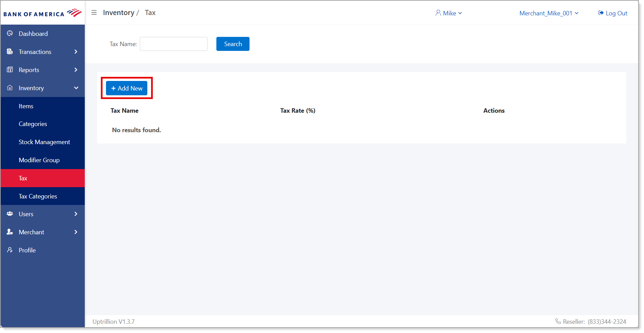Select Modifier Group in sidebar
Screen dimensions: 644x333
click(43, 160)
